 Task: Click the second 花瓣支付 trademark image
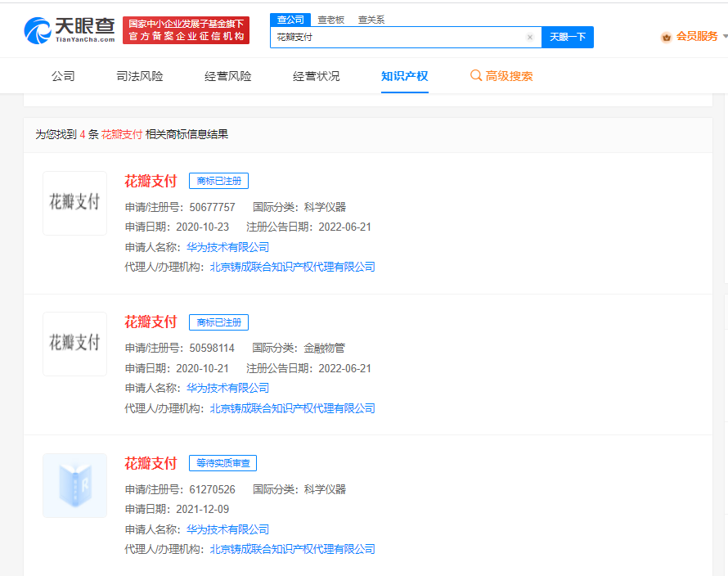tap(74, 344)
